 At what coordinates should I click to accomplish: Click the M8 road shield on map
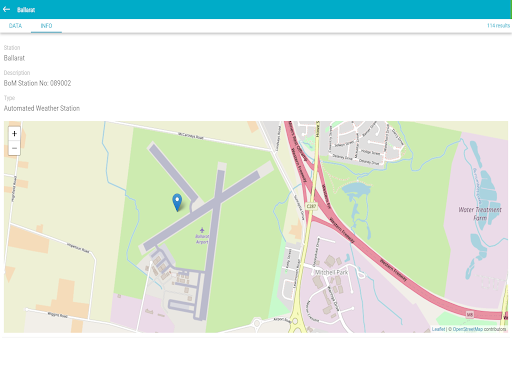coord(469,314)
